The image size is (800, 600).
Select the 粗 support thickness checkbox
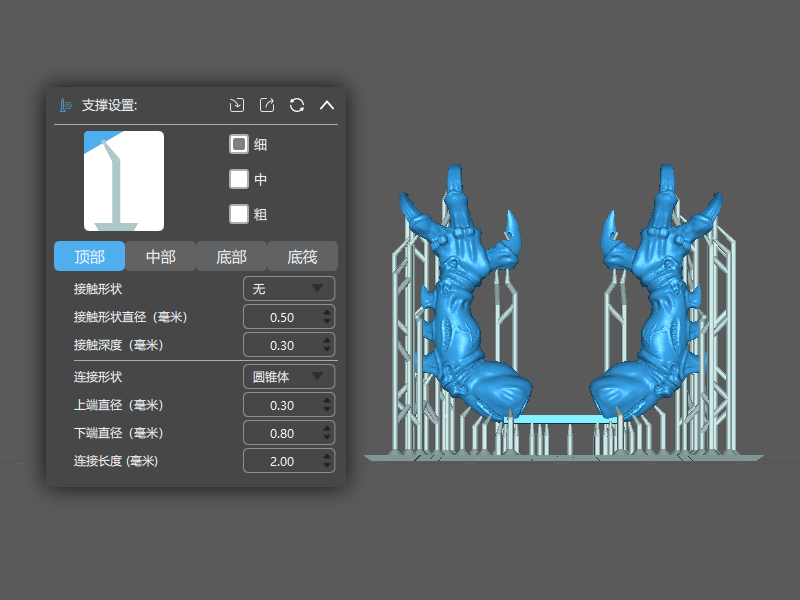239,214
